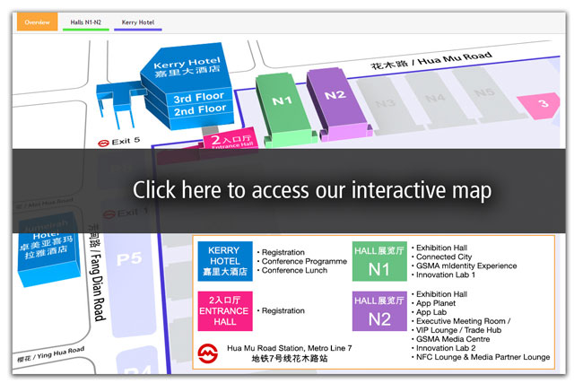
Task: Click the Jumeirah Hotel building on map
Action: (x=48, y=248)
